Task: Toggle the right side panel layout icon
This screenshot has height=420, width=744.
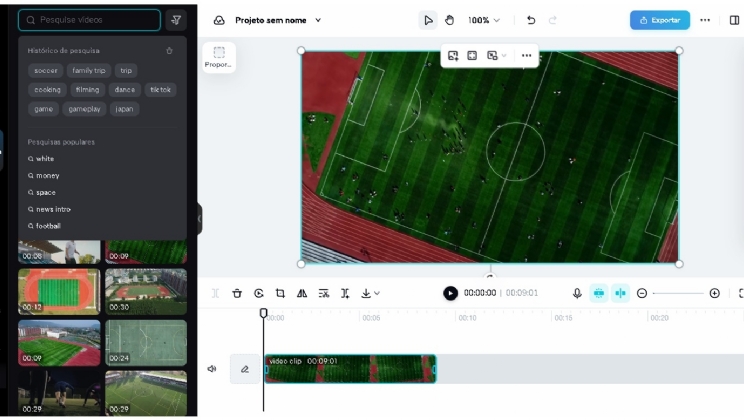Action: (x=734, y=20)
